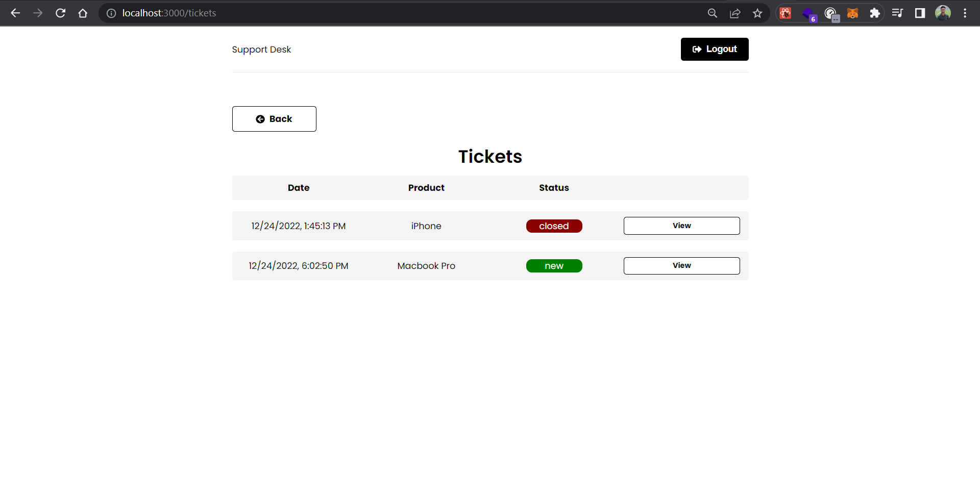View site information icon in address bar

coord(111,13)
